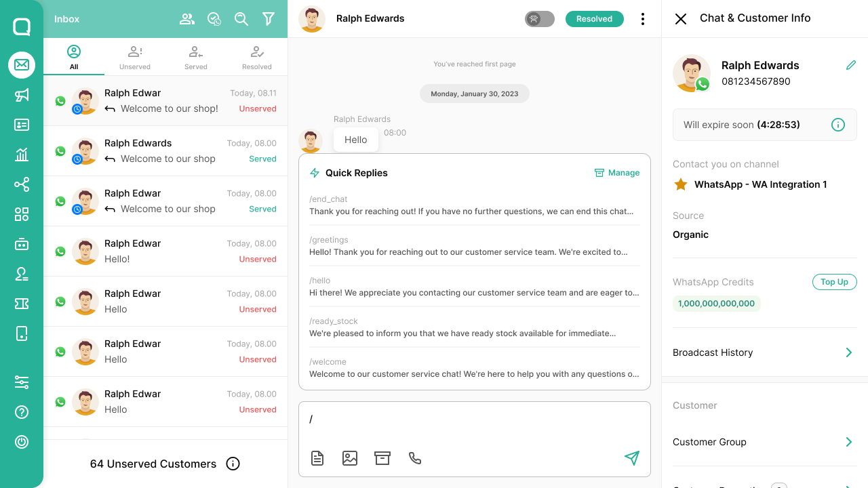Close the Chat & Customer Info panel
The image size is (868, 488).
coord(681,19)
